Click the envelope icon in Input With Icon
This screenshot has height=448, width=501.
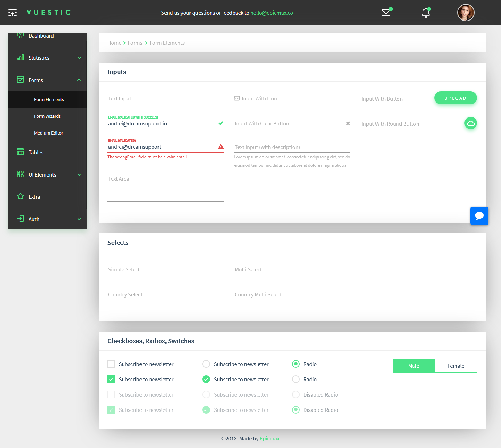pos(237,98)
